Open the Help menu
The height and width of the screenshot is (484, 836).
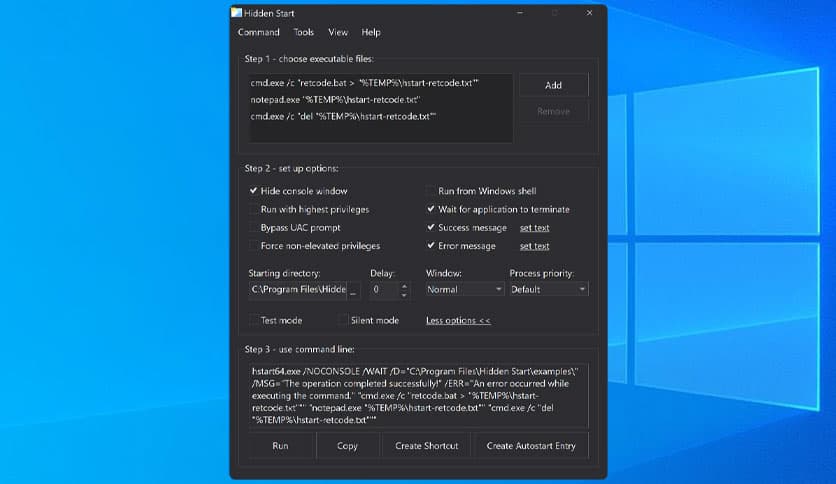(x=371, y=32)
